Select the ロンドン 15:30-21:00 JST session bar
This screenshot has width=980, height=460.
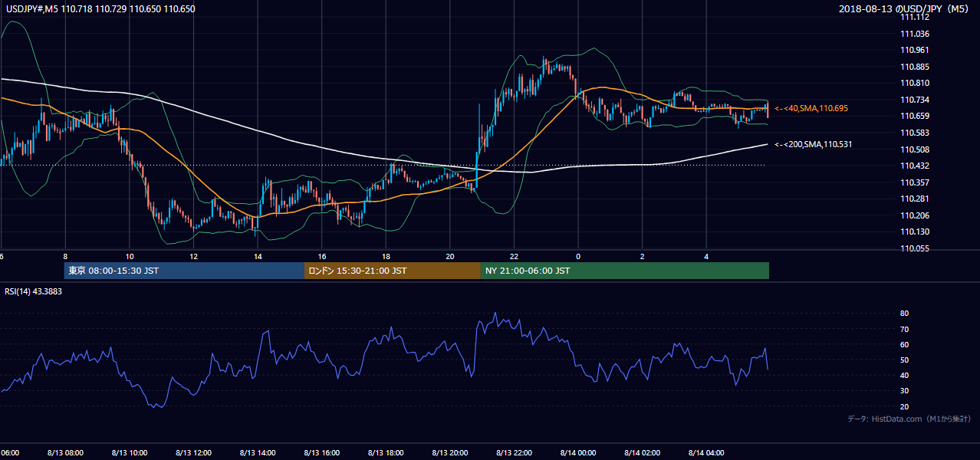pos(393,271)
